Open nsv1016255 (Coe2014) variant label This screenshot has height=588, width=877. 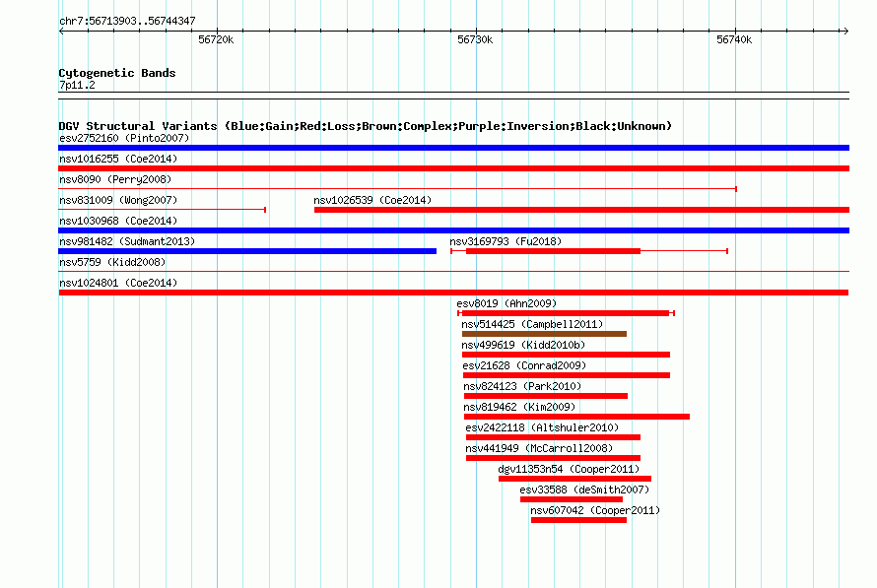(118, 159)
